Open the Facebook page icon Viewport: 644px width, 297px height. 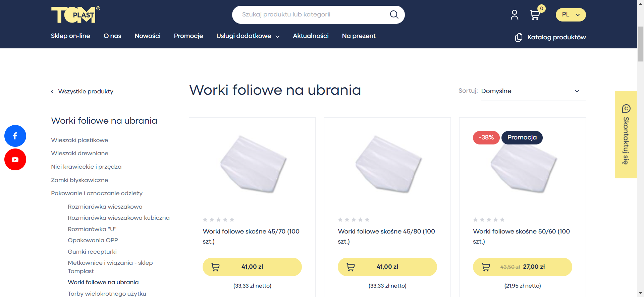[x=15, y=136]
